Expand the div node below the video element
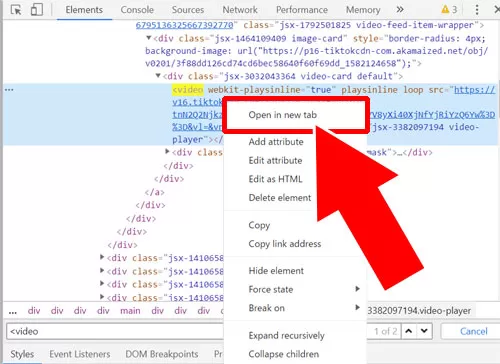 [x=167, y=152]
